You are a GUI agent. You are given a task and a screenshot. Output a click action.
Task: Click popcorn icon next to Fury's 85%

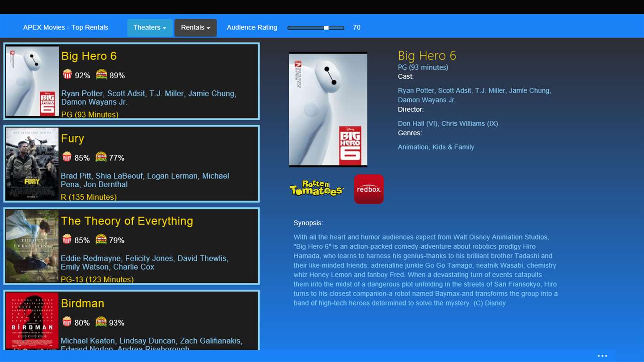click(67, 156)
